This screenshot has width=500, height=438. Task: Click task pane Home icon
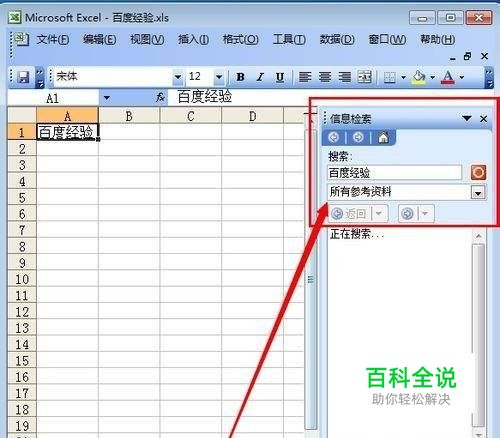coord(383,137)
